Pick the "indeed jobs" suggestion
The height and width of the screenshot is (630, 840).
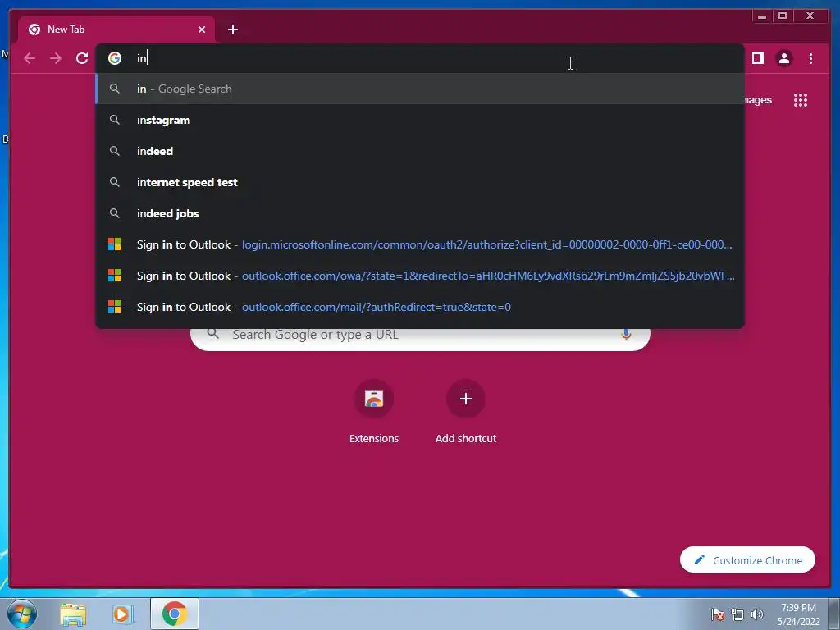[420, 213]
